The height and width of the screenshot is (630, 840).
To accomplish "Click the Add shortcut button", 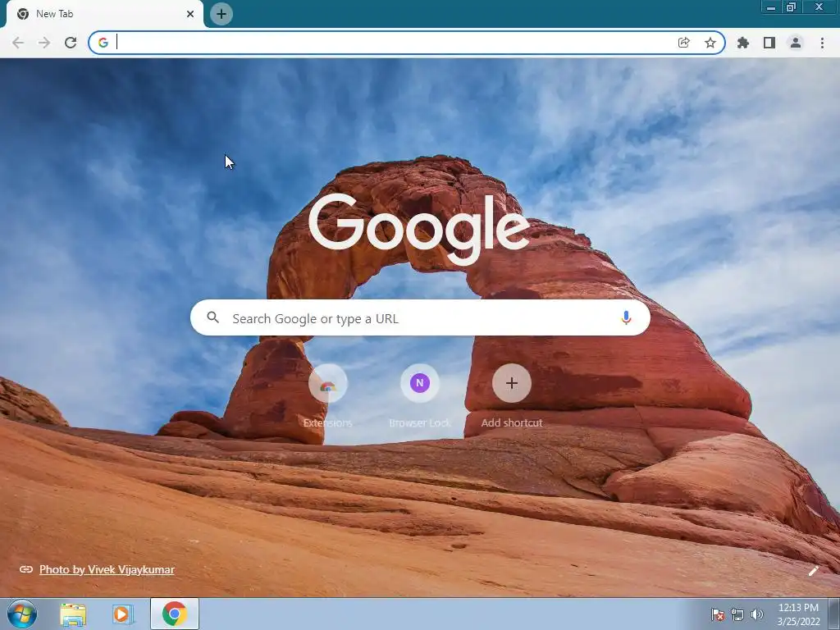I will pos(512,395).
